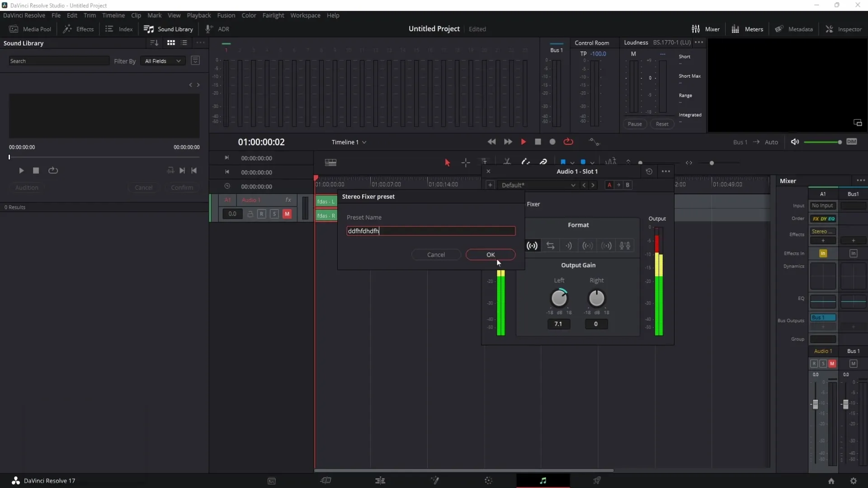Toggle the Meters panel button
Screen dimensions: 868x488
point(747,29)
